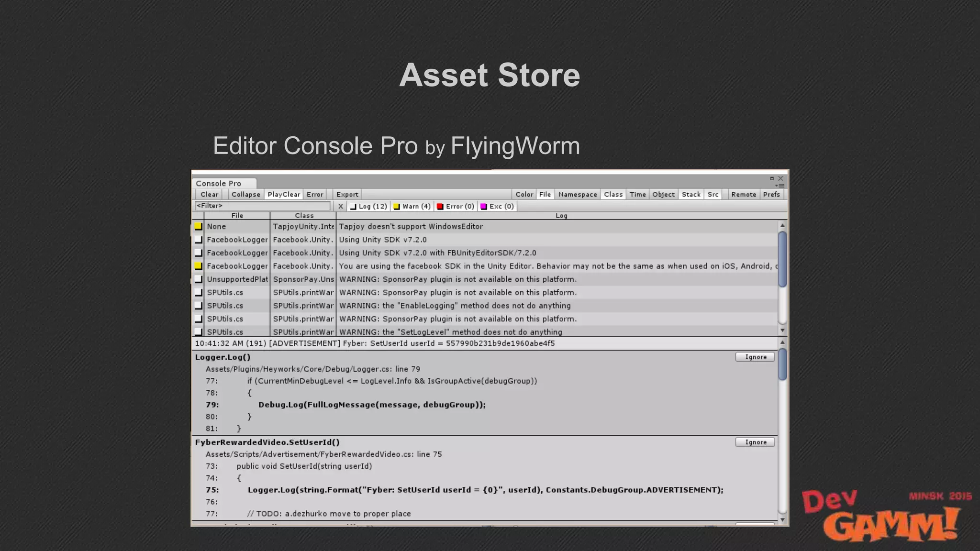Click the TODO a.dezhurko comment line
980x551 pixels.
tap(329, 514)
